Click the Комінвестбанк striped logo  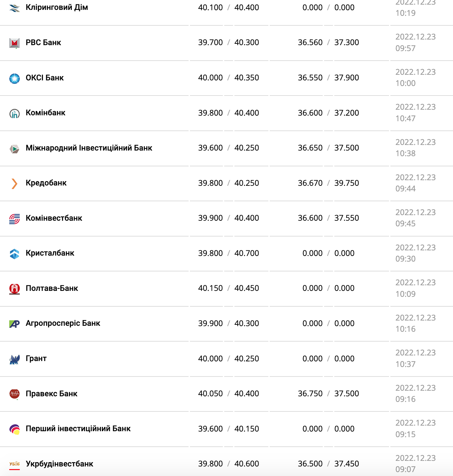click(15, 219)
